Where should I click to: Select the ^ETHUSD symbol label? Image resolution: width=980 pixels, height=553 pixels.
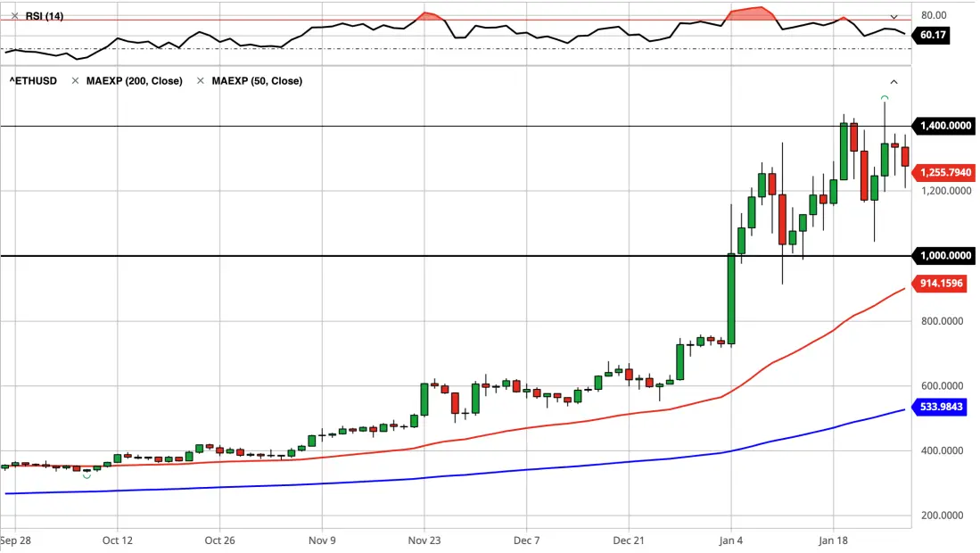coord(33,81)
